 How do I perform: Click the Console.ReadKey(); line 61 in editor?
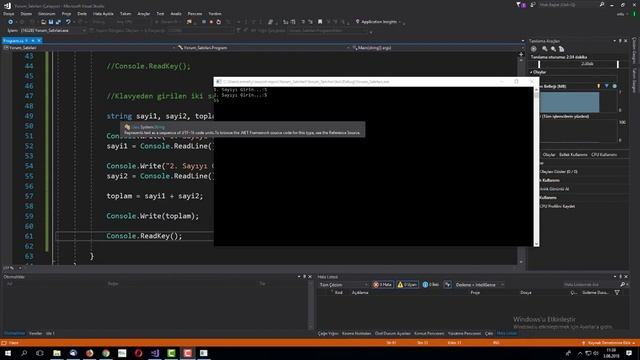144,236
